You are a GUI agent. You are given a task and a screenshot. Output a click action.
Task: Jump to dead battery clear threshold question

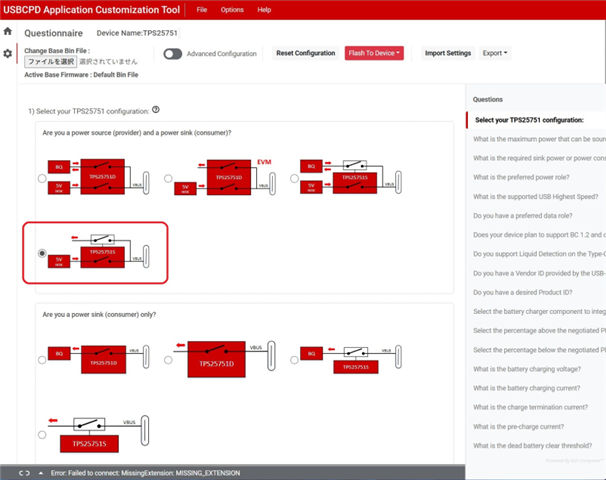click(532, 446)
